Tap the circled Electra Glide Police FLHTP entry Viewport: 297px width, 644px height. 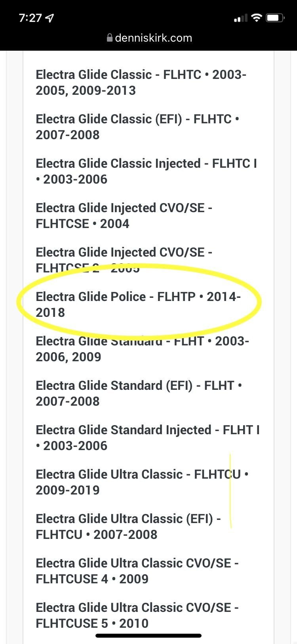coord(138,305)
